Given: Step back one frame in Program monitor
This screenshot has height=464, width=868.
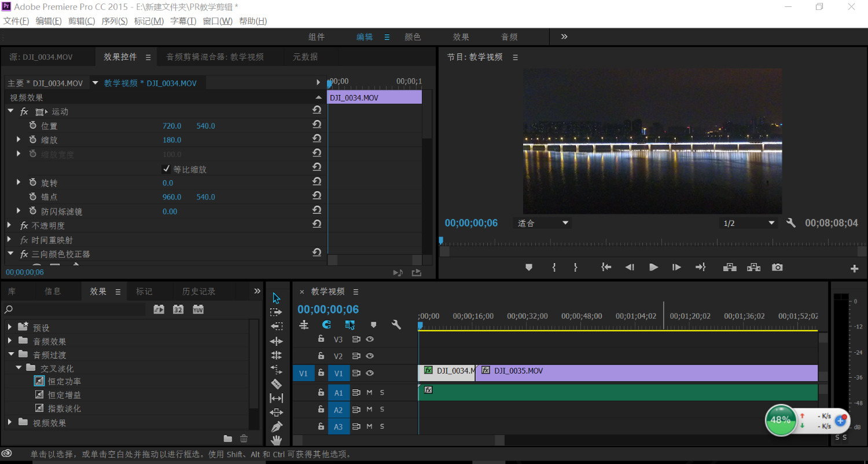Looking at the screenshot, I should [x=630, y=267].
